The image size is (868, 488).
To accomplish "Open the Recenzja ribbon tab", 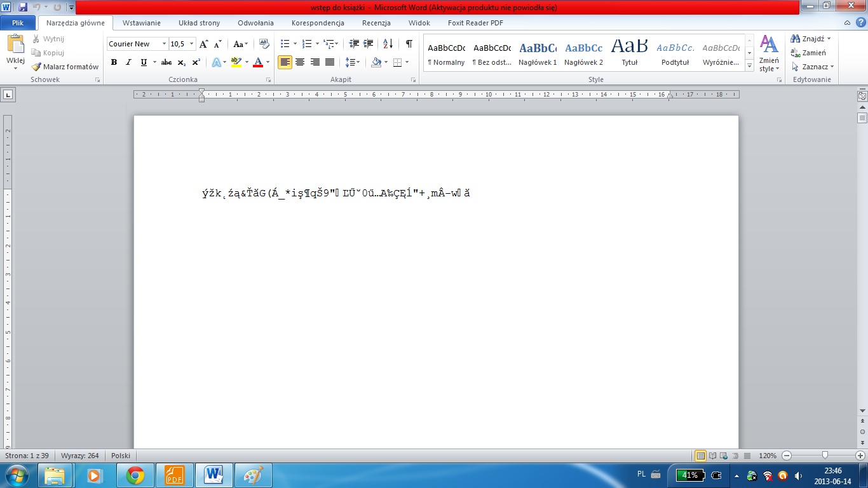I will pos(376,23).
